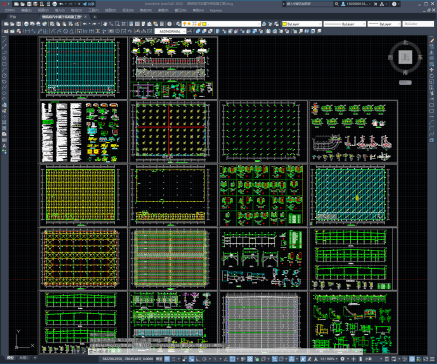
Task: Open Properties palette icon in standard toolbar
Action: [x=131, y=24]
